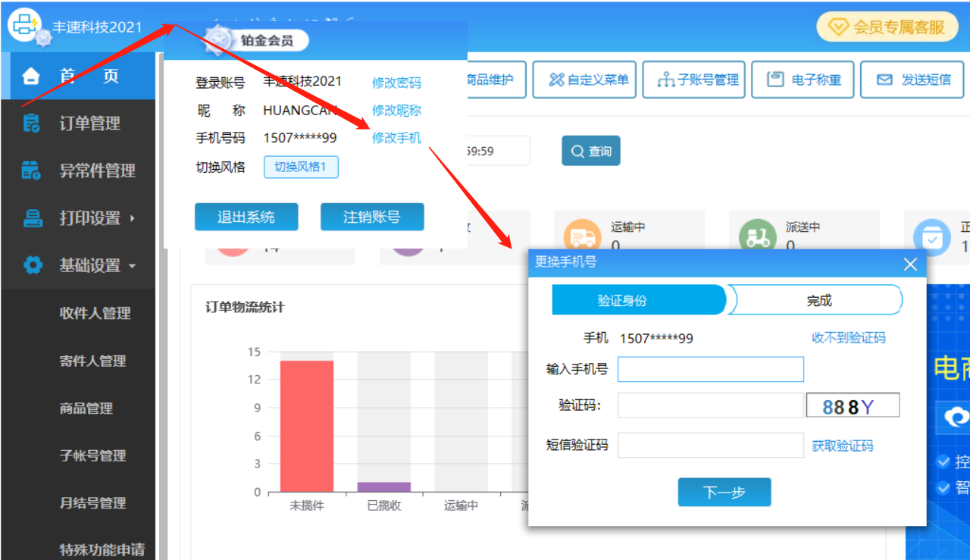Screen dimensions: 970x560
Task: Click the 铂金会员 membership badge
Action: coord(258,40)
